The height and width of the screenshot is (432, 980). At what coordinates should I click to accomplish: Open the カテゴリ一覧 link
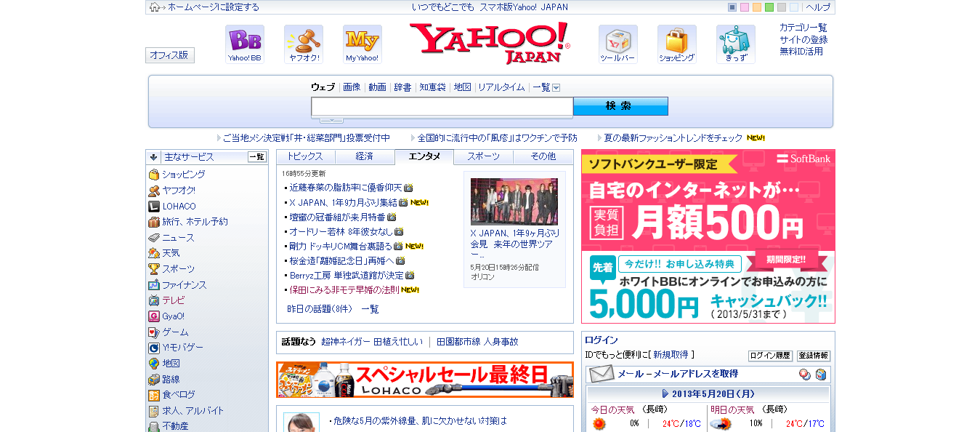pyautogui.click(x=803, y=28)
